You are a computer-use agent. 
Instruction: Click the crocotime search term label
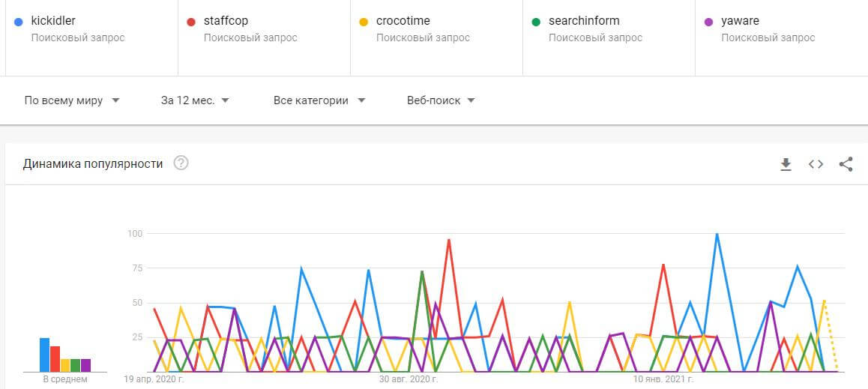(403, 21)
